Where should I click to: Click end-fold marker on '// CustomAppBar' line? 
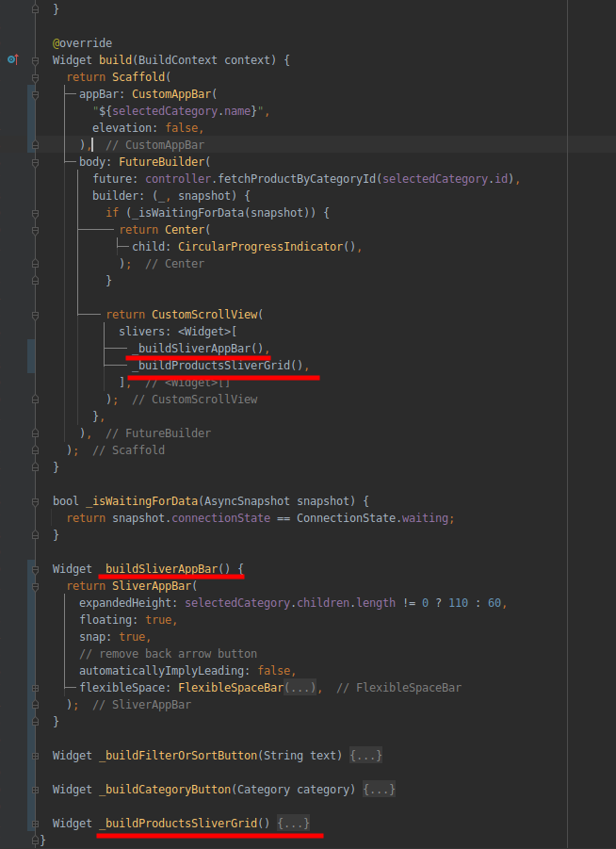[x=35, y=145]
